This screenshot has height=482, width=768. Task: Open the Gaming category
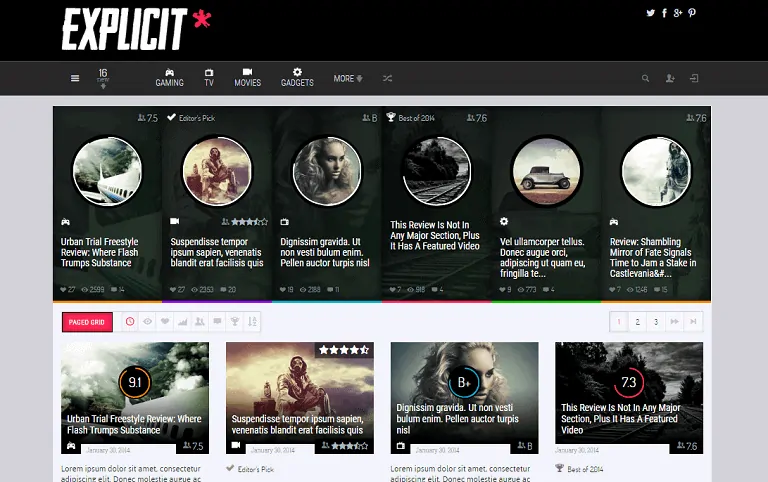pos(169,78)
